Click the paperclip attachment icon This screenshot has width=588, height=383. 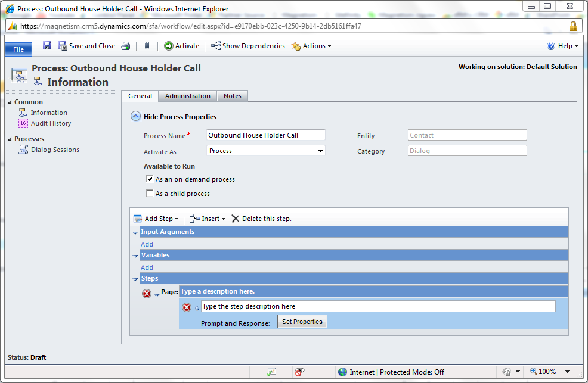pos(147,45)
